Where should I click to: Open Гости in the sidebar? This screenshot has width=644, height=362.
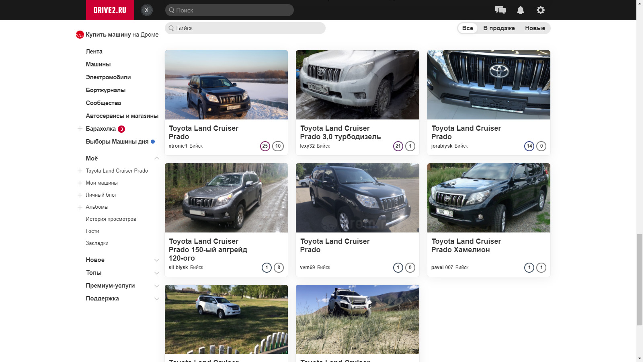click(x=92, y=231)
